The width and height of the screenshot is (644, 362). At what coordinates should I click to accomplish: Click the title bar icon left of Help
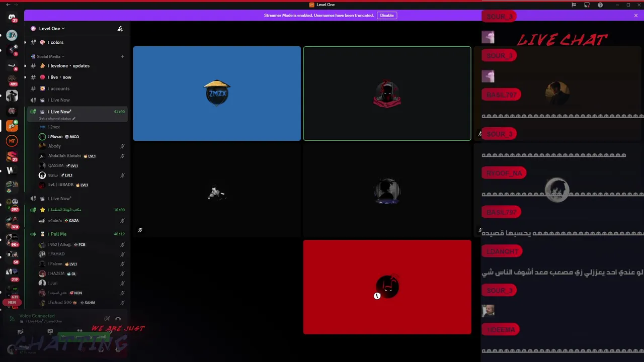click(587, 5)
